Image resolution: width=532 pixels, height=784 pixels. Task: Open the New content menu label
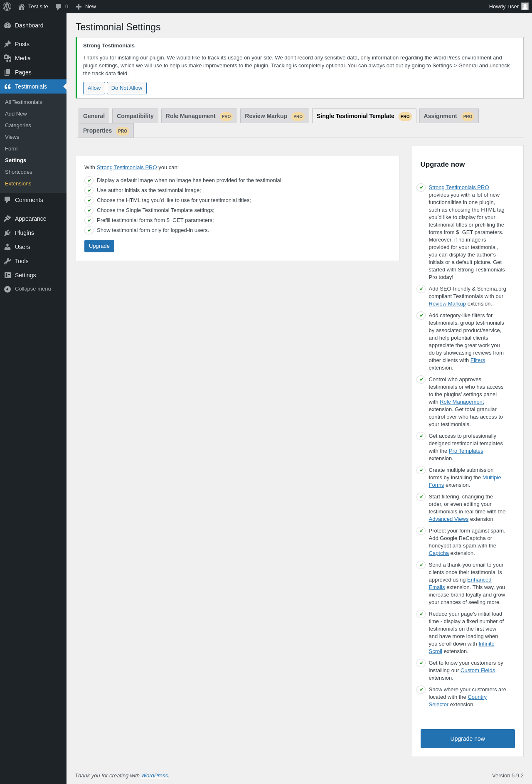click(91, 7)
